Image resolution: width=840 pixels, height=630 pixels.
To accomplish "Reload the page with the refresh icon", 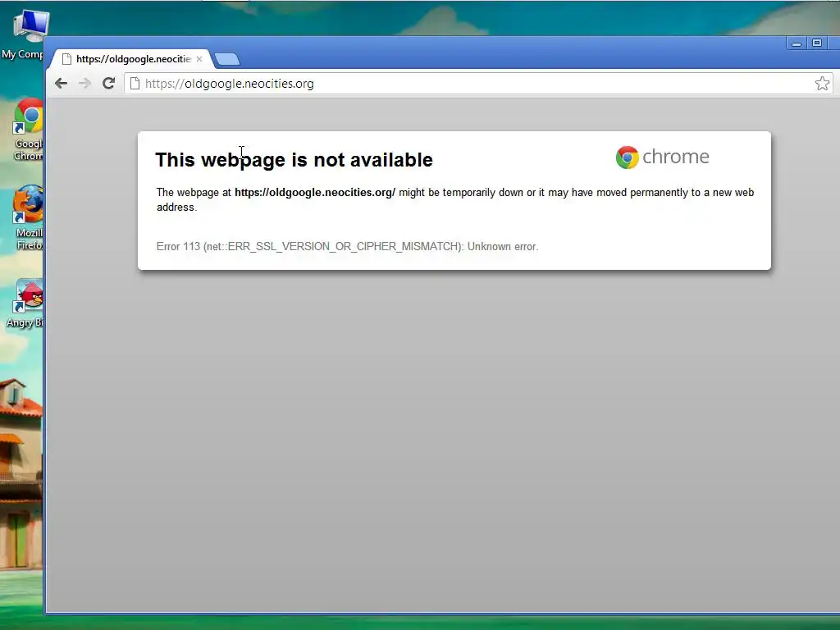I will [x=109, y=83].
